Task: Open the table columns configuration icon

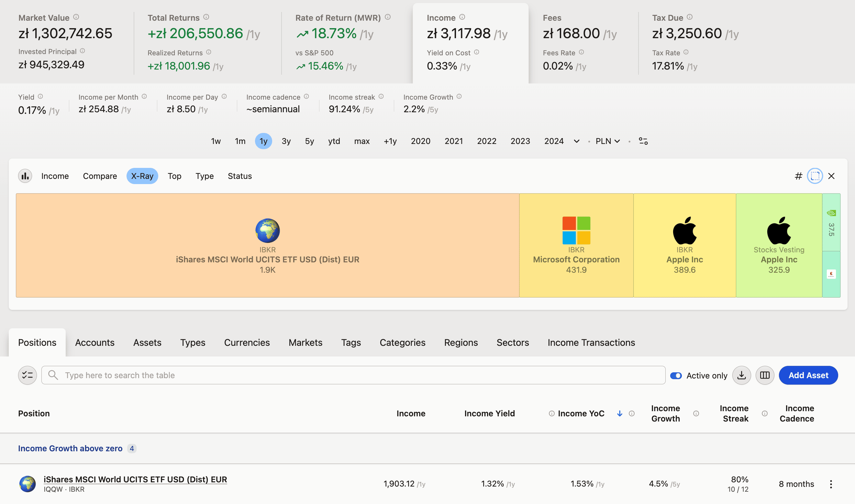Action: (765, 375)
